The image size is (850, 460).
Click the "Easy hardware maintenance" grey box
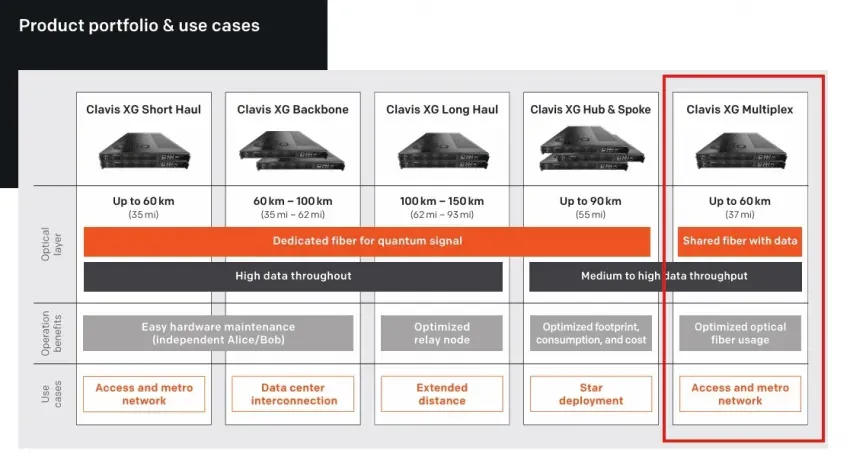tap(218, 333)
